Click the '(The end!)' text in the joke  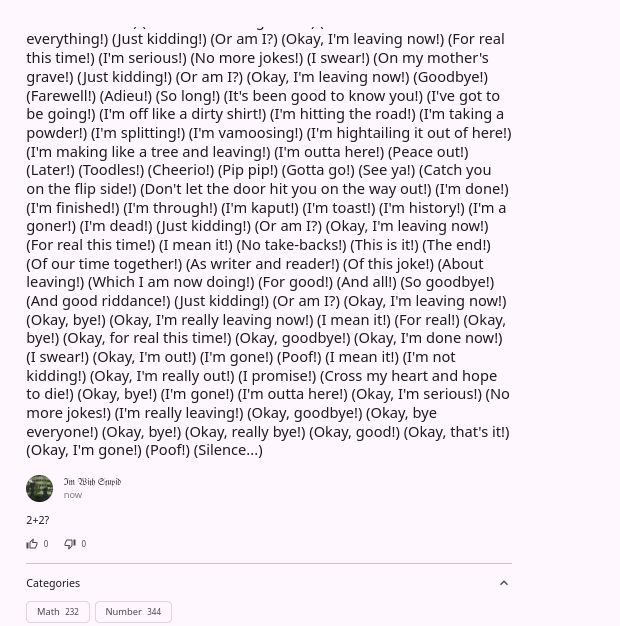click(456, 245)
